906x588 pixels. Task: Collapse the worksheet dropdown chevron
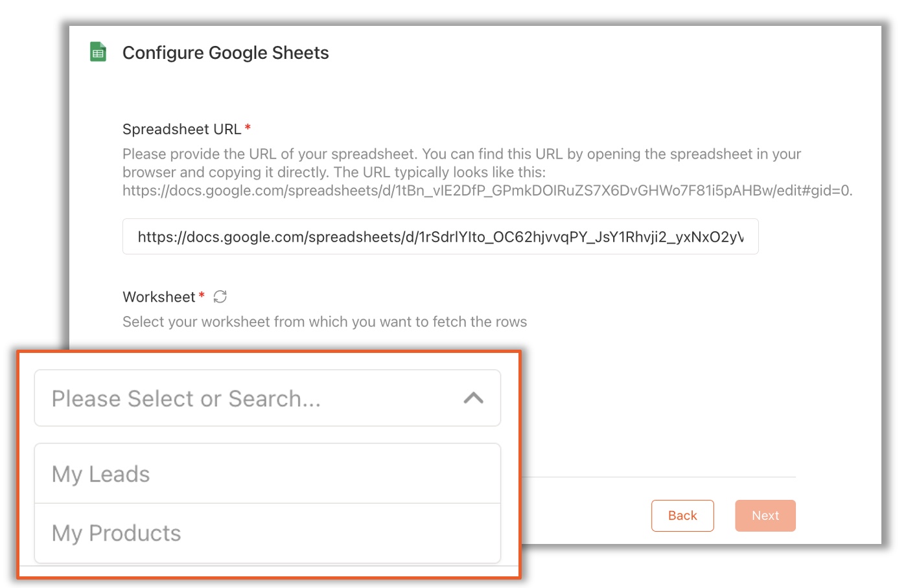(474, 398)
